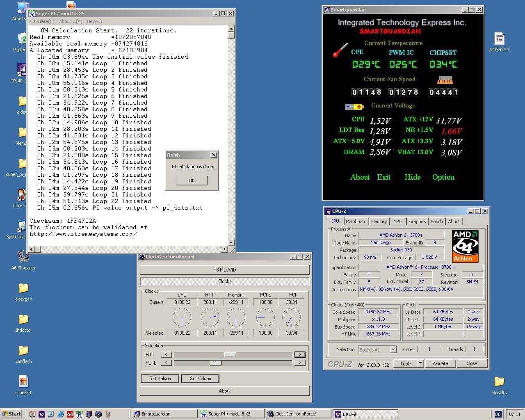
Task: Click the About button in ClockGen
Action: (225, 391)
